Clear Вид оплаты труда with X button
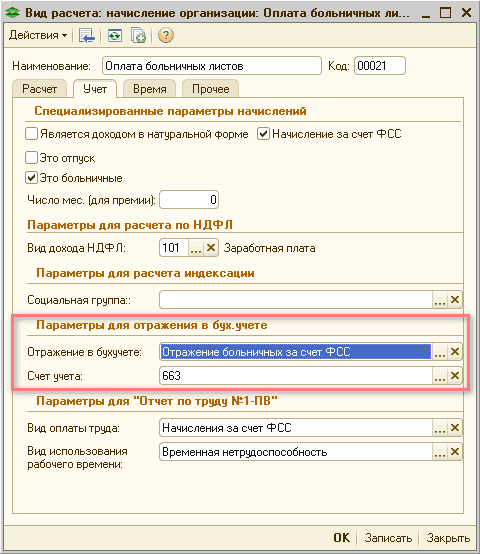Viewport: 480px width, 554px height. click(455, 428)
